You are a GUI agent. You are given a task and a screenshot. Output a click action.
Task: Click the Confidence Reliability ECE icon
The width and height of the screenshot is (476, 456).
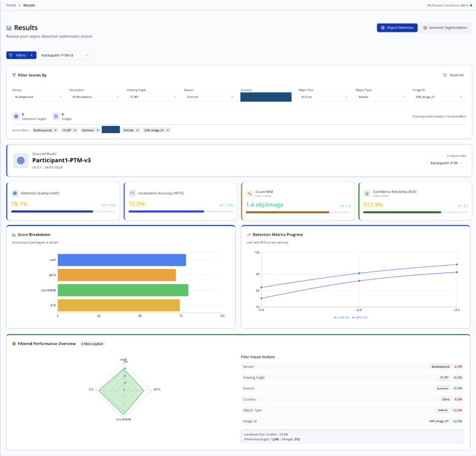coord(367,194)
